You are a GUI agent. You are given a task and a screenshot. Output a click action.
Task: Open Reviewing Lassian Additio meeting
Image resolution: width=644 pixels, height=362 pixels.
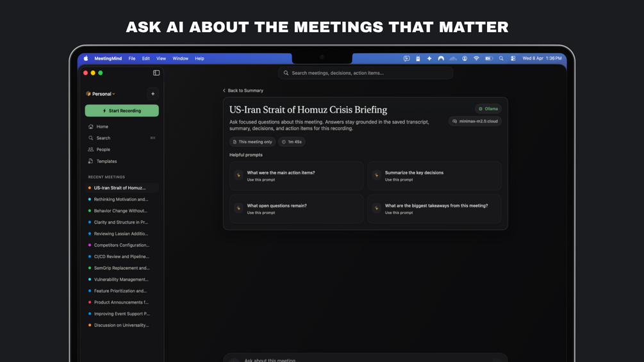pos(122,234)
